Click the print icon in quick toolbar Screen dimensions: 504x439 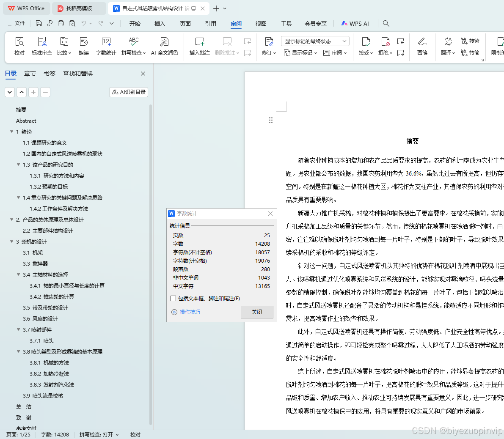tap(61, 23)
